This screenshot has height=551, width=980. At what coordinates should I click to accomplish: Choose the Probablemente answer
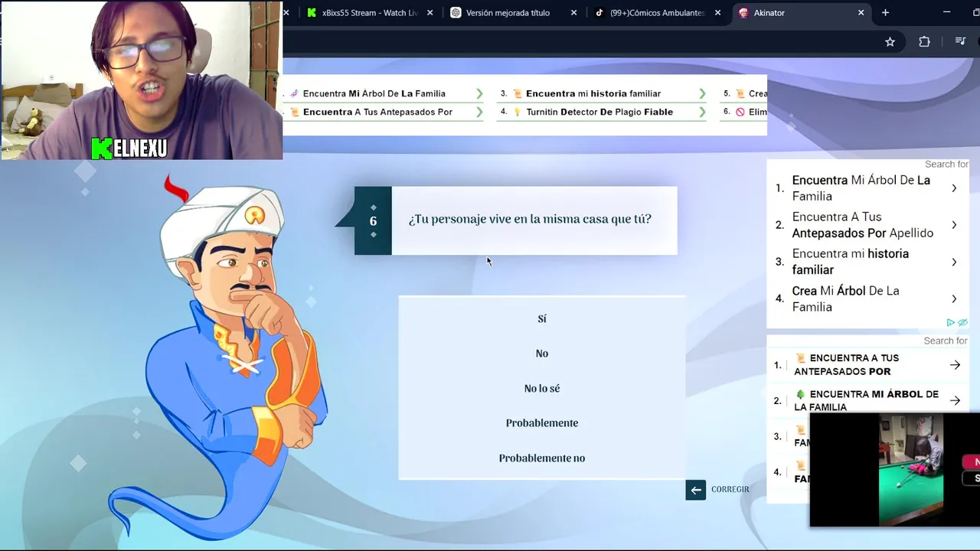click(542, 423)
